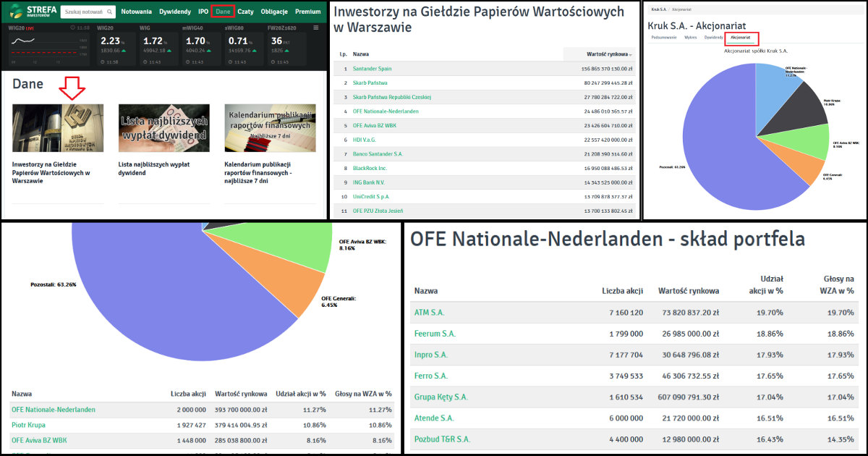Open the Lista najbliższych wypłat dywidend thumbnail
The height and width of the screenshot is (456, 868).
(x=164, y=128)
